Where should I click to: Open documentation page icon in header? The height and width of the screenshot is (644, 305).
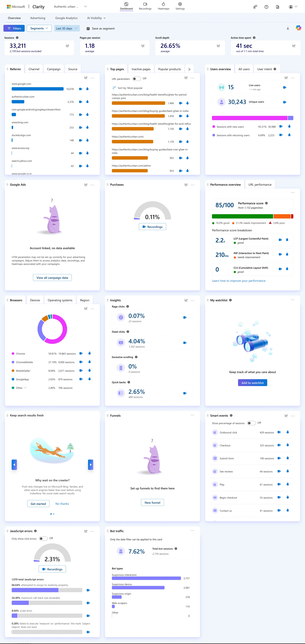(x=277, y=7)
